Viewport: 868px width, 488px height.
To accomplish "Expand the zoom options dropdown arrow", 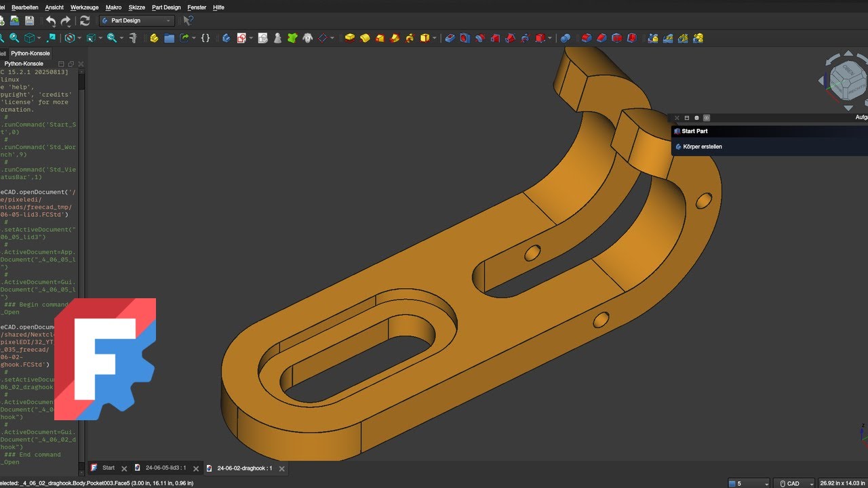I will pyautogui.click(x=121, y=39).
